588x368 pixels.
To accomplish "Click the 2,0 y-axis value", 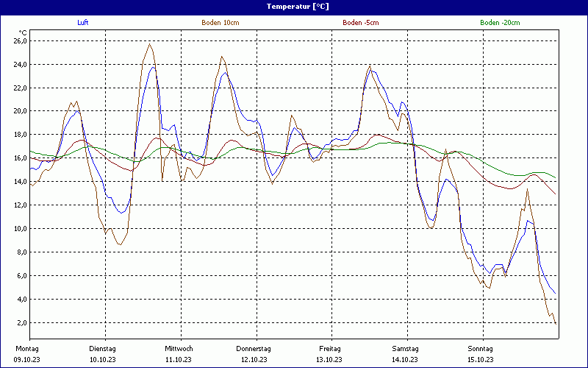I will (22, 323).
